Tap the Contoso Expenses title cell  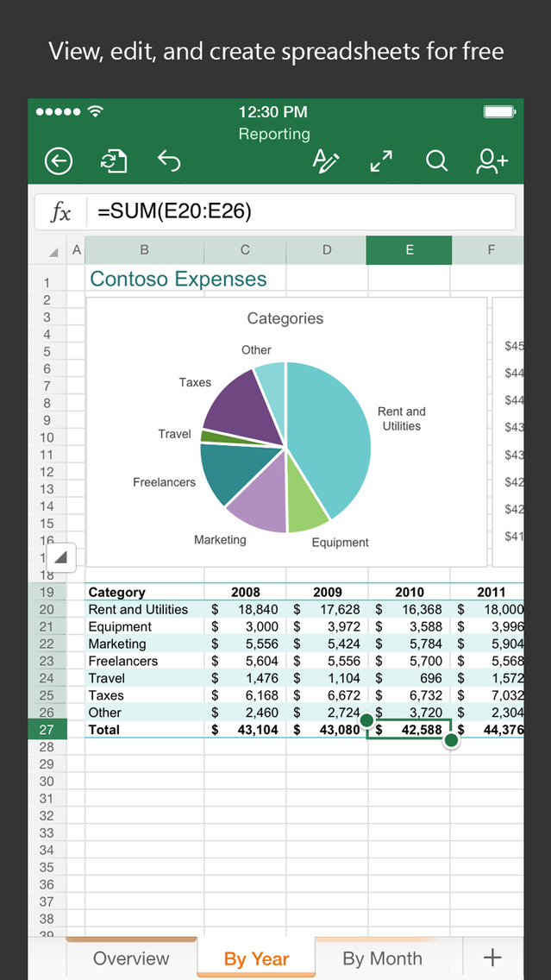(178, 279)
